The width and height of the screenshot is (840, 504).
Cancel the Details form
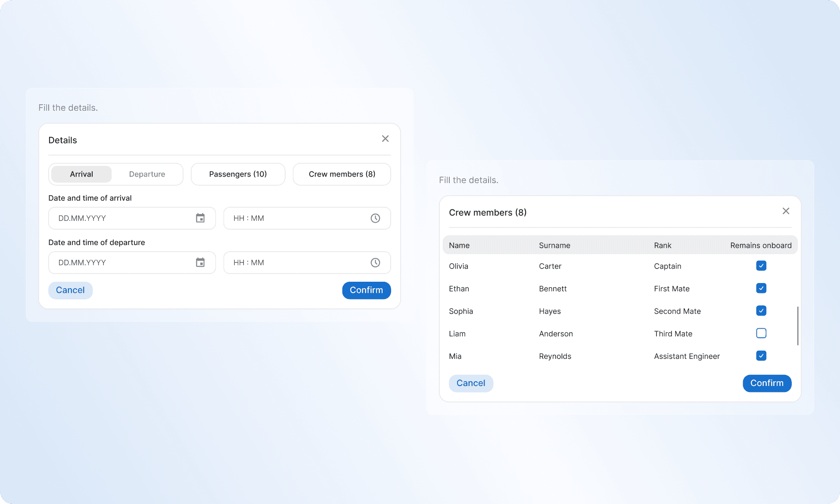pos(70,290)
